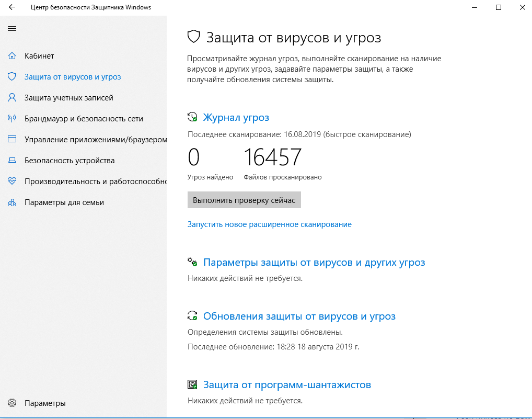This screenshot has width=532, height=419.
Task: Minimize the Defender Security Center window
Action: point(475,7)
